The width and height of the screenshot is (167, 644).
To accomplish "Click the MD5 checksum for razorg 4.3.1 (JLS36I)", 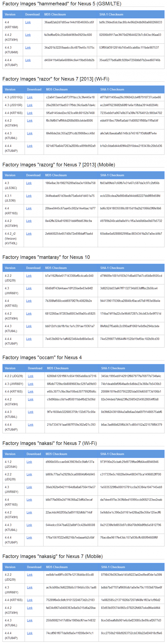I will click(x=70, y=196).
